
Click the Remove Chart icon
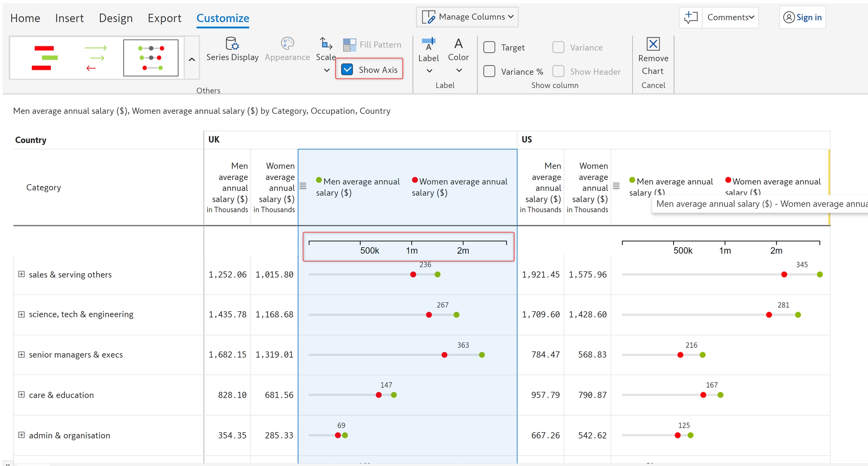point(653,44)
